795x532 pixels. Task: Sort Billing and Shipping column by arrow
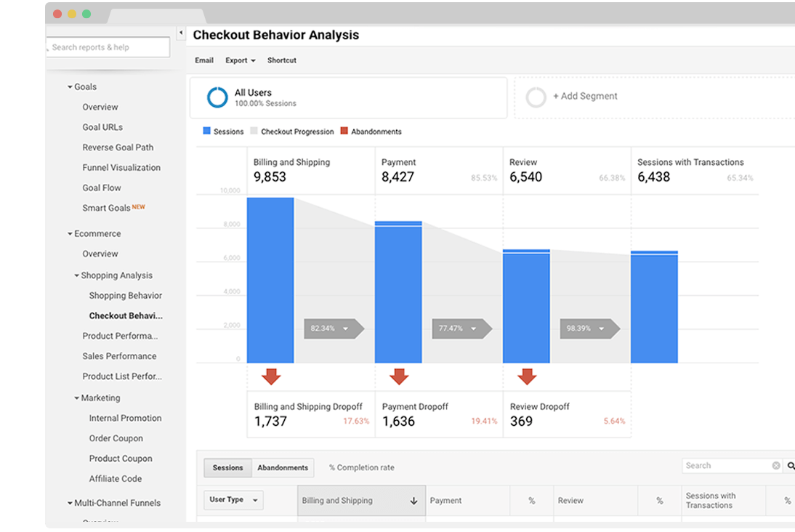click(413, 501)
